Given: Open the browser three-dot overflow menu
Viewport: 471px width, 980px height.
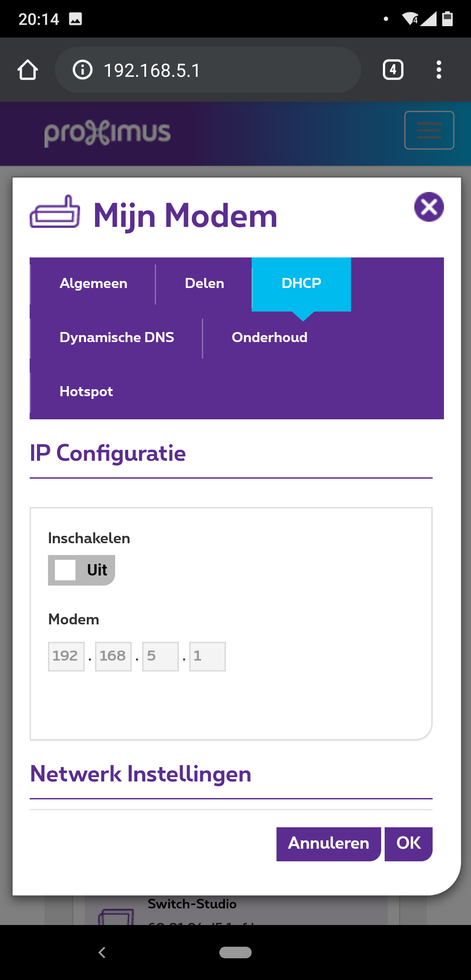Looking at the screenshot, I should point(439,70).
